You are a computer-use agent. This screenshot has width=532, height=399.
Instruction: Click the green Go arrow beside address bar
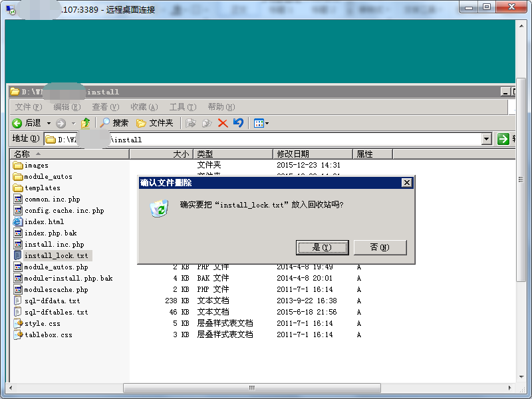coord(503,140)
